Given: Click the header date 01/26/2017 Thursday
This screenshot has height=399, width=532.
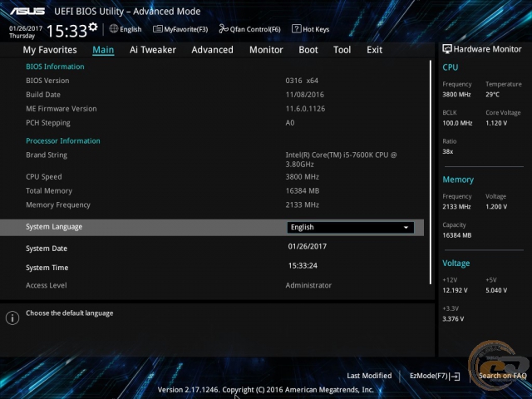Looking at the screenshot, I should tap(26, 32).
